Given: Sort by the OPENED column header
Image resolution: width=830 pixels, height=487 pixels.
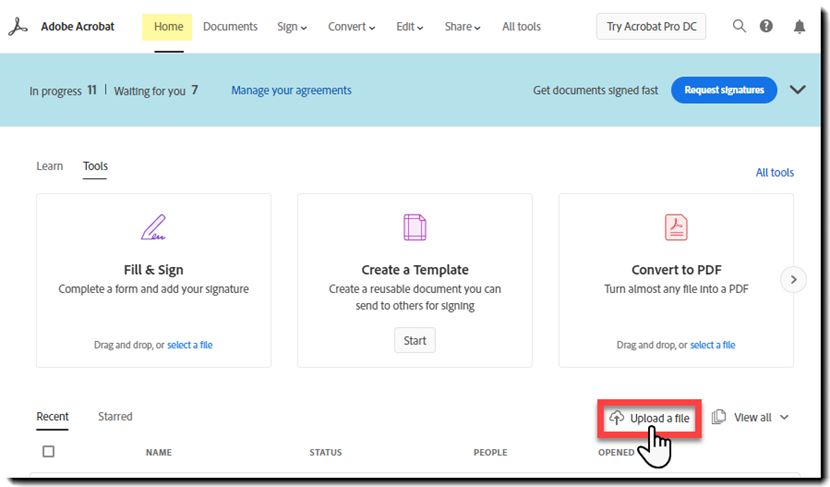Looking at the screenshot, I should point(616,453).
